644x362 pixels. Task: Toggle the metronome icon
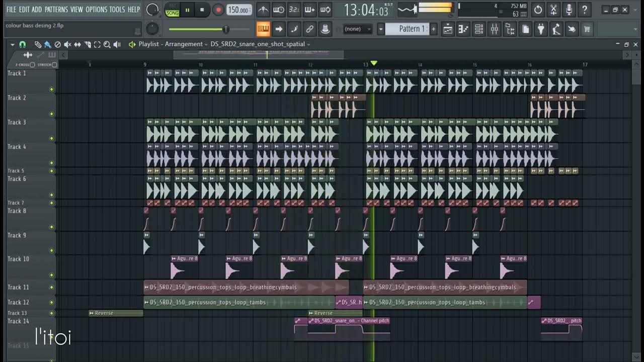point(263,10)
